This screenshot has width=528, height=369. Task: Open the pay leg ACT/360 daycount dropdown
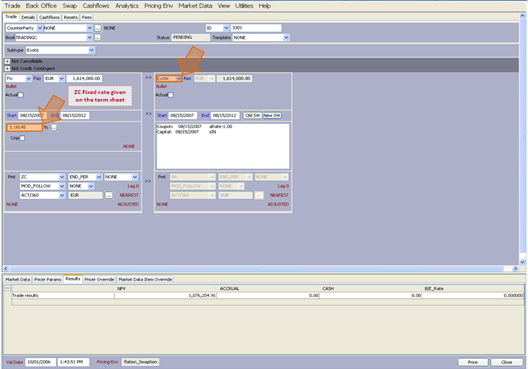62,195
